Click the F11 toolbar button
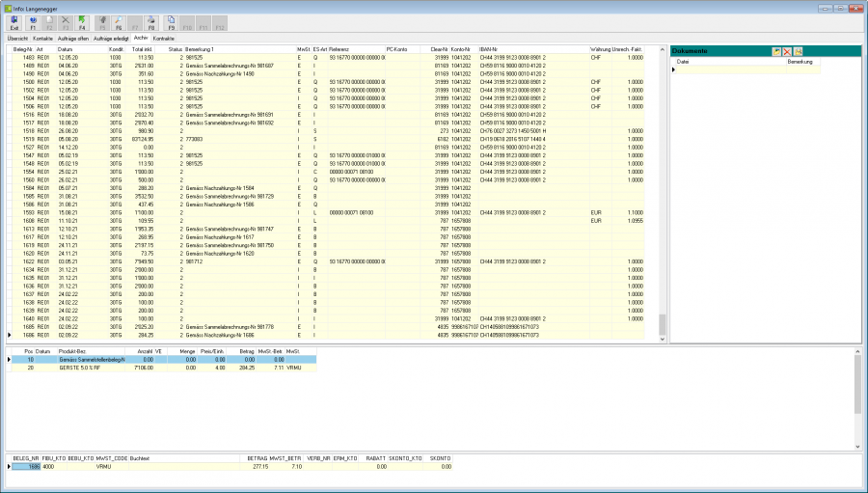The image size is (868, 493). tap(203, 23)
